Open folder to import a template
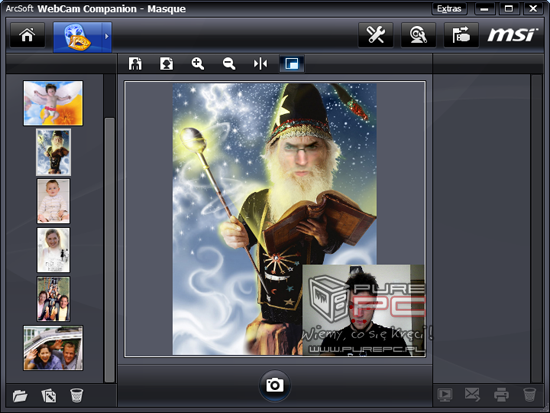550x413 pixels. coord(20,395)
